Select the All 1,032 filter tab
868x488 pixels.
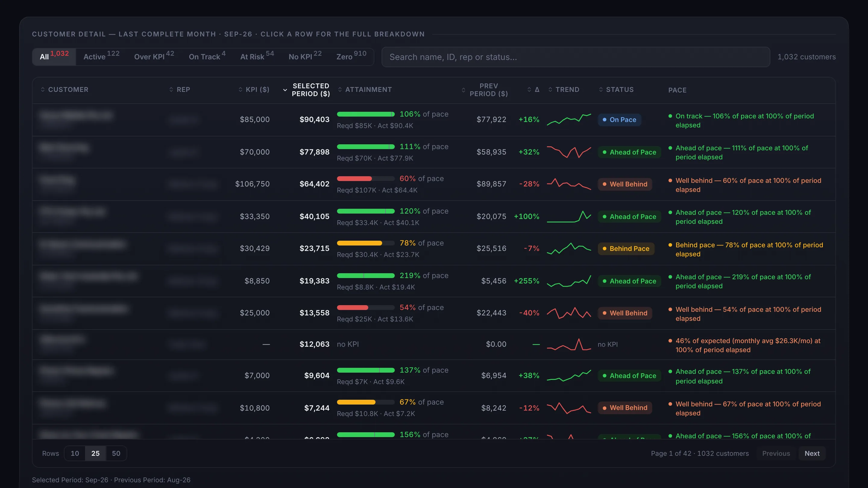[54, 57]
